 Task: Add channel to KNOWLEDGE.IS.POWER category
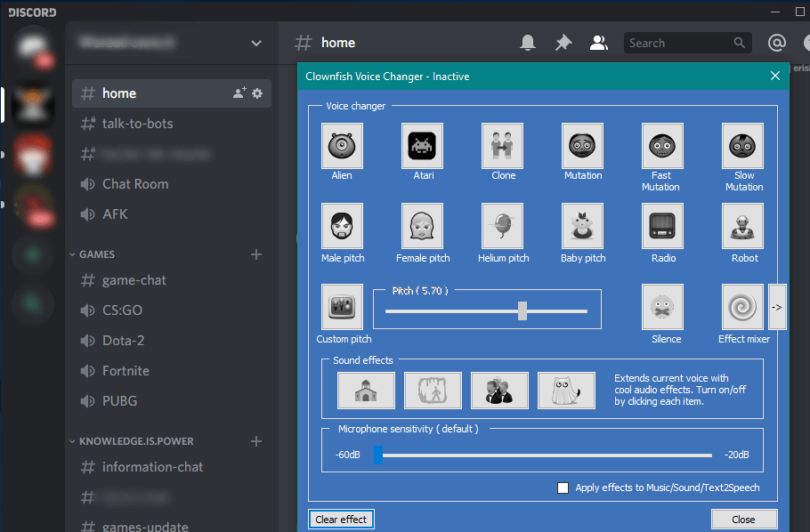tap(256, 441)
